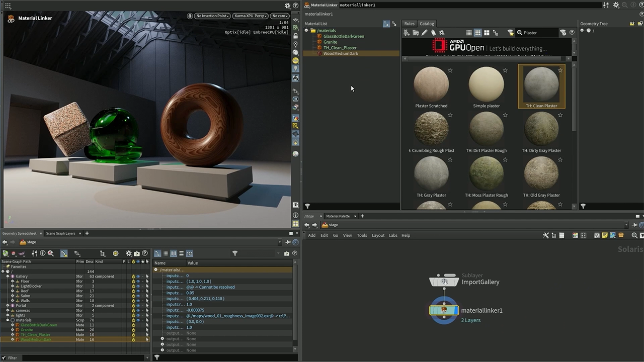
Task: Select TH_Clean_Plaster in Material List
Action: pyautogui.click(x=340, y=48)
